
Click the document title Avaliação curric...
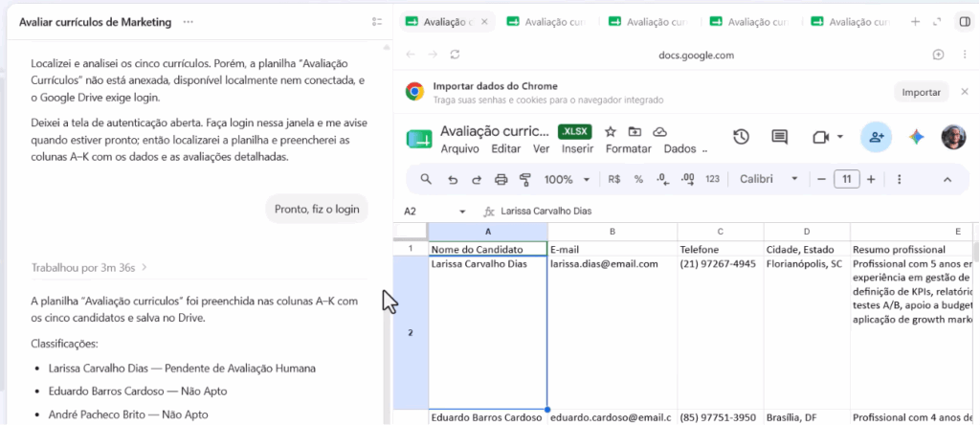tap(495, 131)
